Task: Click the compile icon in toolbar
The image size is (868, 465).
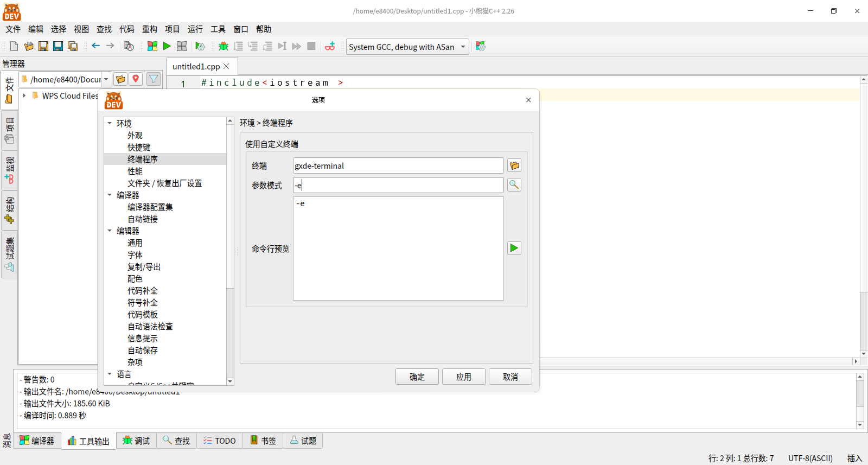Action: tap(152, 47)
